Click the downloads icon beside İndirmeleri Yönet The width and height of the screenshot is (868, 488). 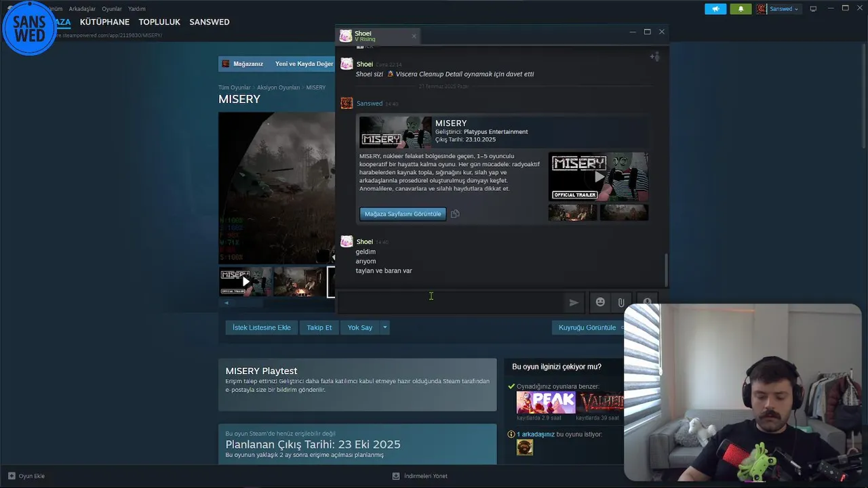coord(396,476)
